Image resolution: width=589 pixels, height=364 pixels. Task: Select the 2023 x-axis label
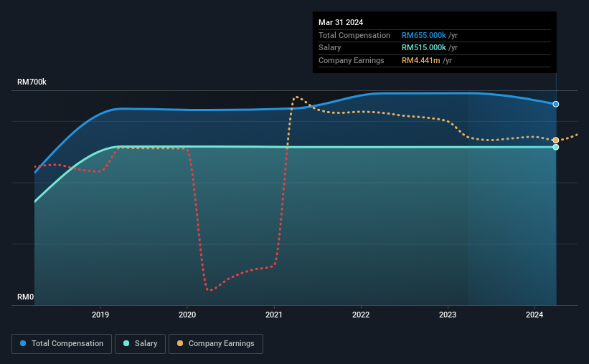coord(448,315)
